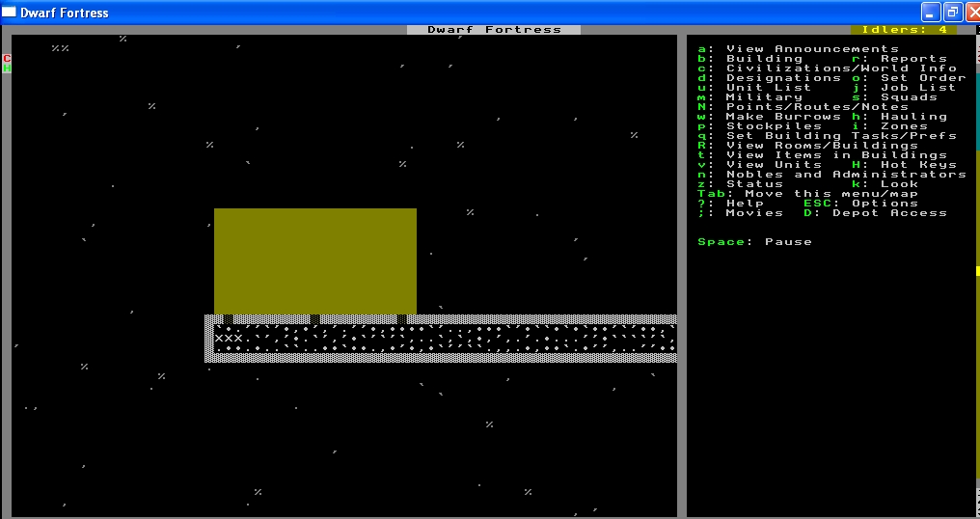The height and width of the screenshot is (519, 980).
Task: Select Set Building Tasks/Prefs
Action: pos(827,136)
